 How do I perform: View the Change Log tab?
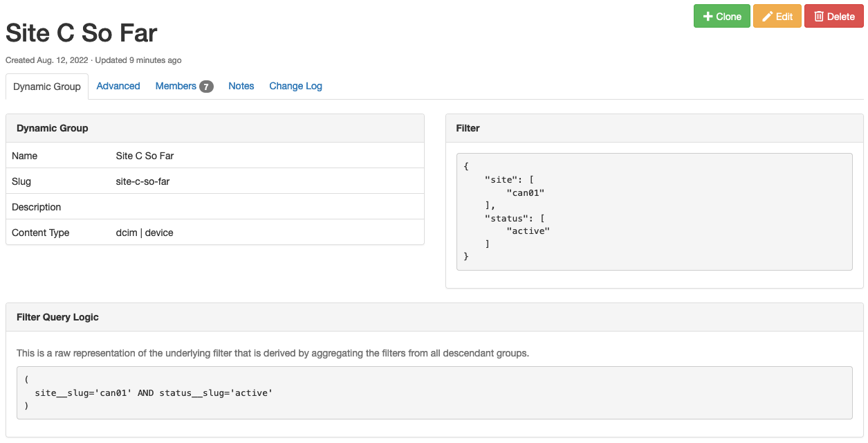pos(295,86)
